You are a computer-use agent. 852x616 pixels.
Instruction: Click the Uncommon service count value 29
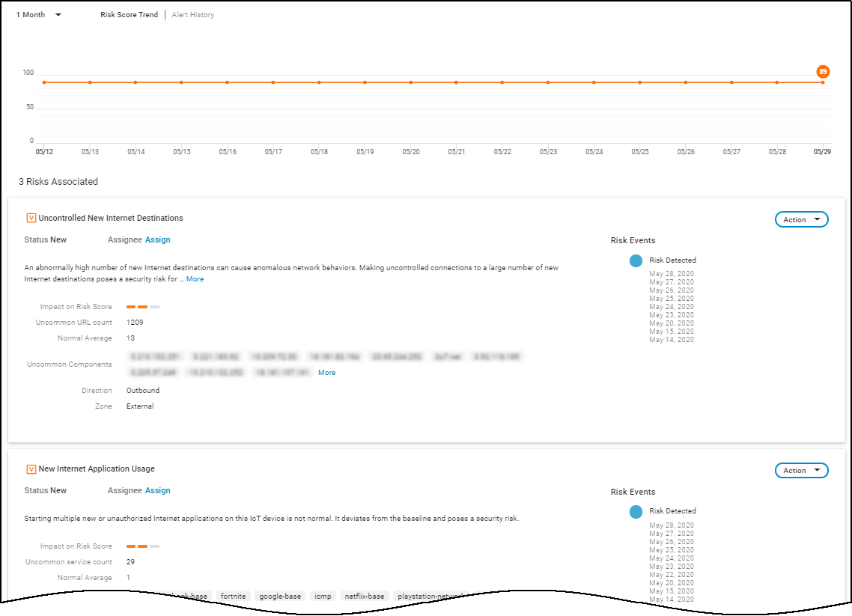click(130, 562)
